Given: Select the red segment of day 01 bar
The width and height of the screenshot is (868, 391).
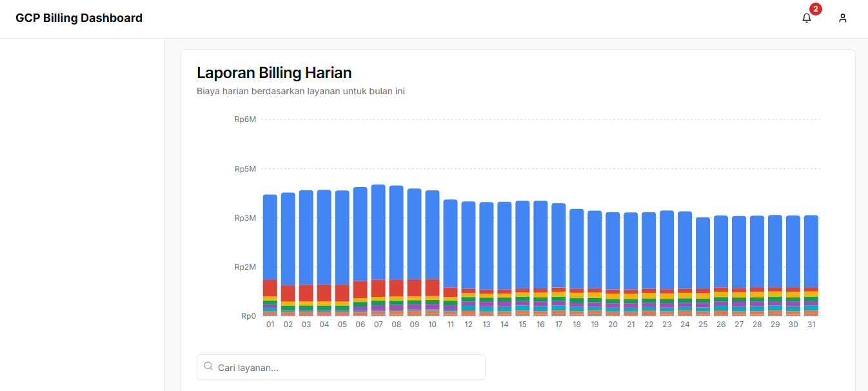Looking at the screenshot, I should [270, 288].
